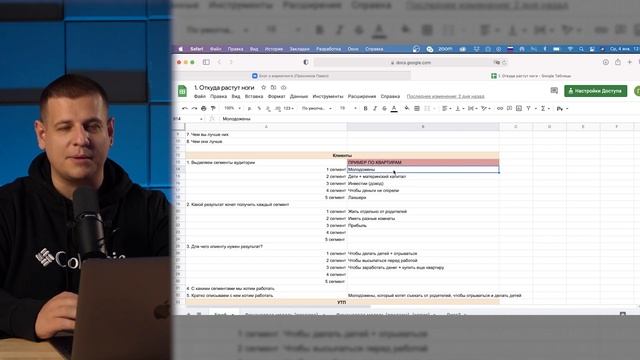The width and height of the screenshot is (640, 360).
Task: Toggle the Safari sidebar button
Action: tap(206, 62)
